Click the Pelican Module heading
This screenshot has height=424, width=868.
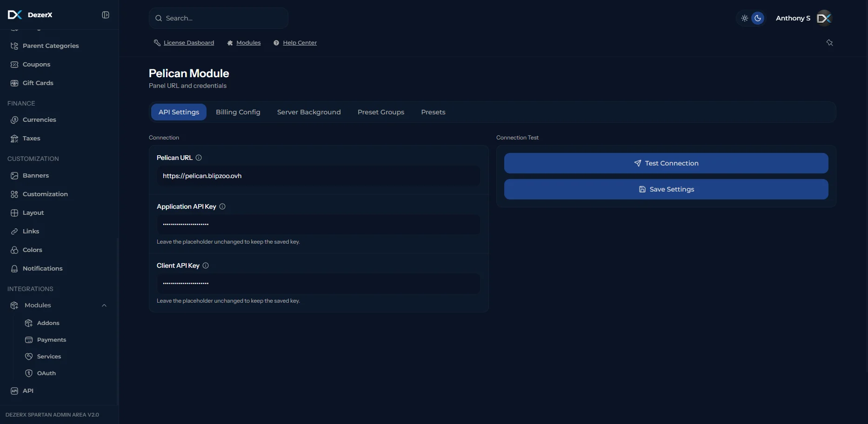point(189,73)
